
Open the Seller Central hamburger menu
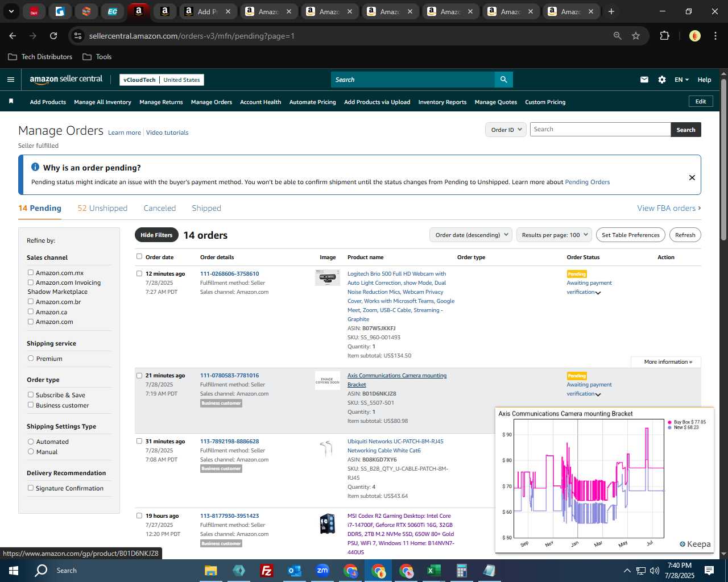(x=10, y=80)
